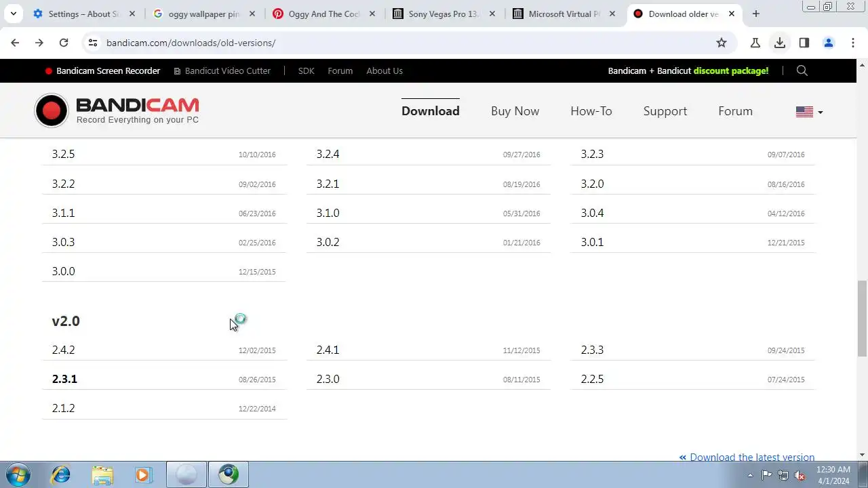Open the top bar Forum link
Image resolution: width=868 pixels, height=488 pixels.
(x=340, y=70)
